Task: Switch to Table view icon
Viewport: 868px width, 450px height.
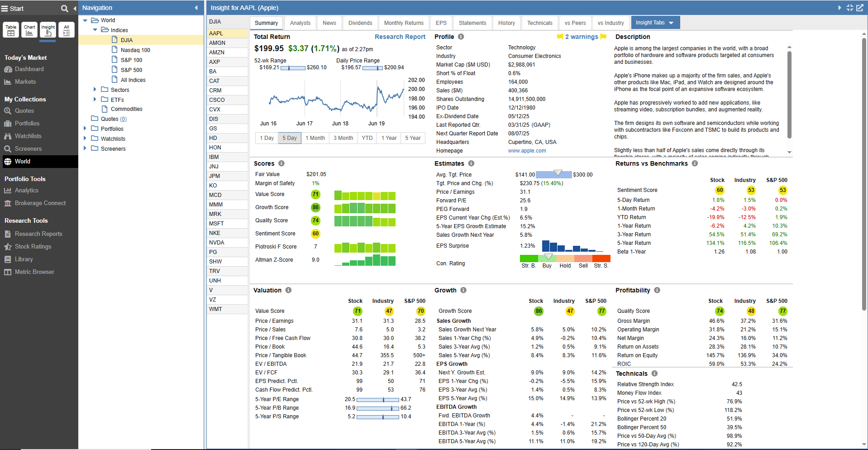Action: point(11,30)
